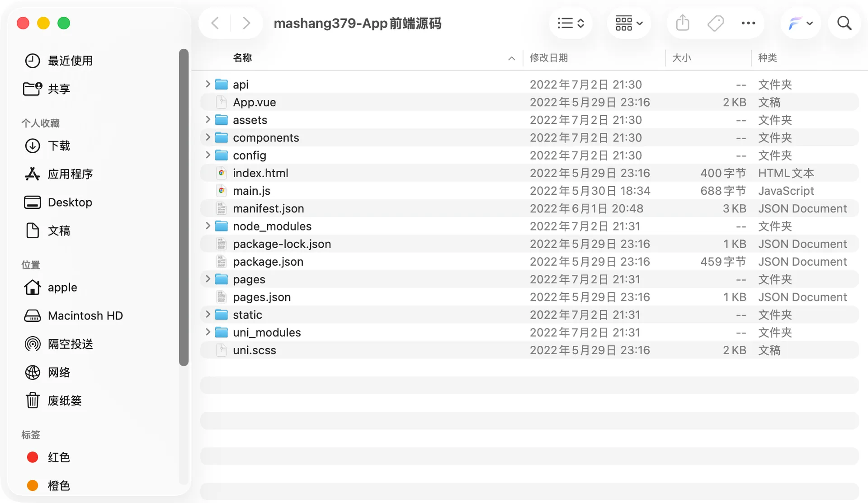Open 共享 in the sidebar
Screen dimensions: 868x503
coord(47,89)
